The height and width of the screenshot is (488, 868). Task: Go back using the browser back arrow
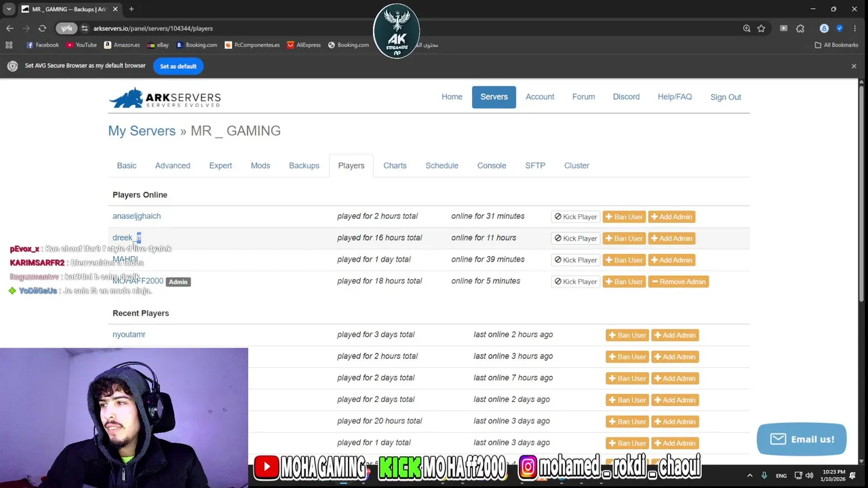click(9, 28)
